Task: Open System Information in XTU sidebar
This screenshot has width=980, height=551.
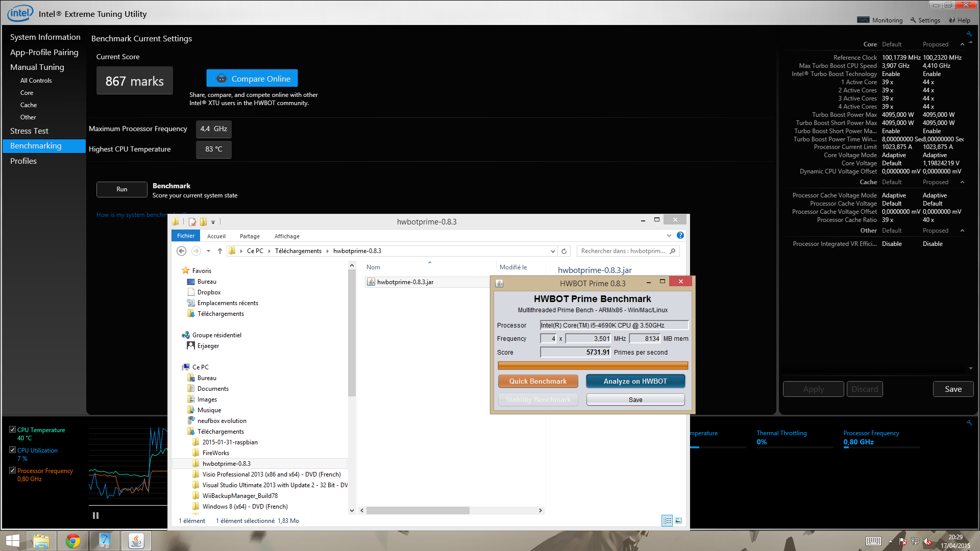Action: tap(45, 37)
